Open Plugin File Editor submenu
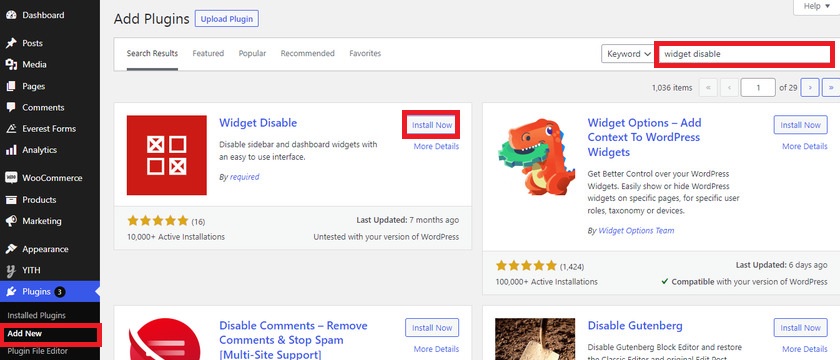 (38, 351)
